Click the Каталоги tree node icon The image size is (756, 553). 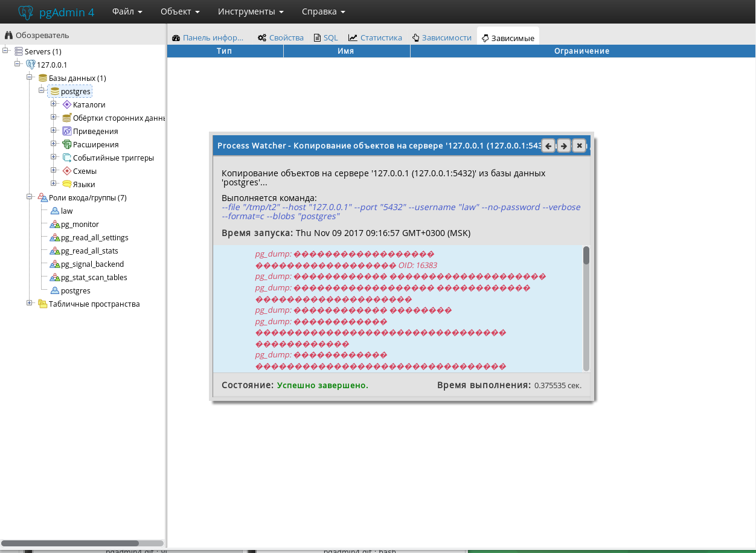[67, 104]
